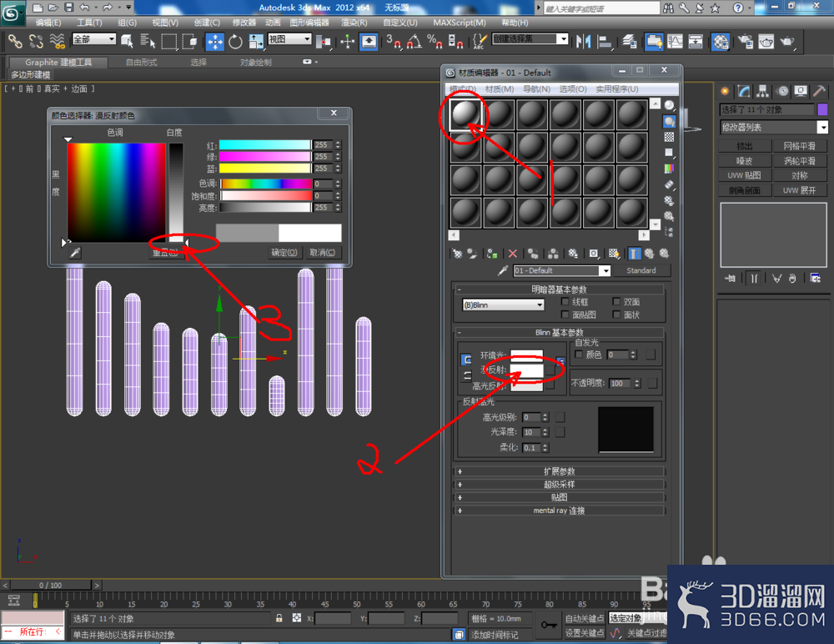Open the hammer utilities panel tab
The height and width of the screenshot is (644, 834).
pos(819,91)
